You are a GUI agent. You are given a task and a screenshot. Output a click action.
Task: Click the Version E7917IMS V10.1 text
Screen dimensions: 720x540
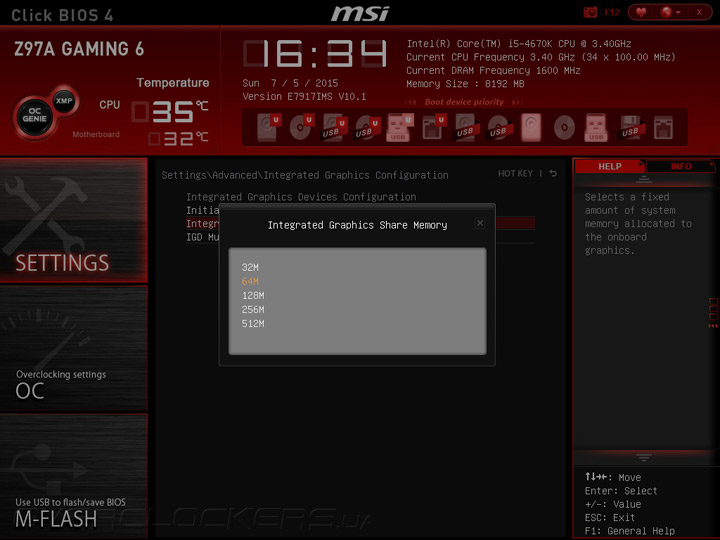coord(304,96)
